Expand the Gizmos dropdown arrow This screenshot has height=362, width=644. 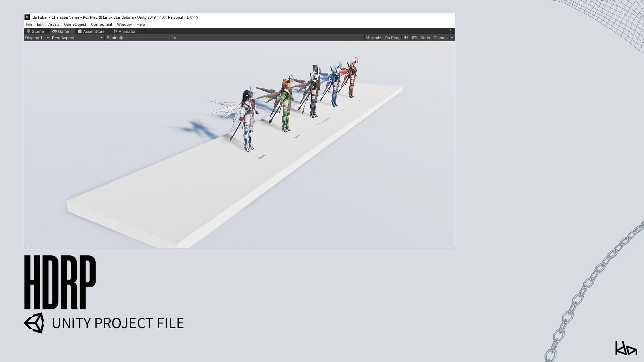[452, 38]
